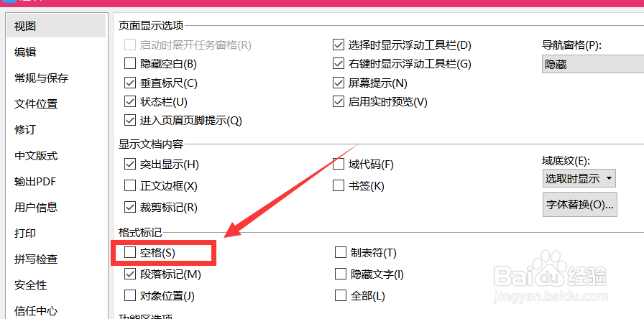Expand the 导航窗格 隐藏 combo box

point(592,64)
